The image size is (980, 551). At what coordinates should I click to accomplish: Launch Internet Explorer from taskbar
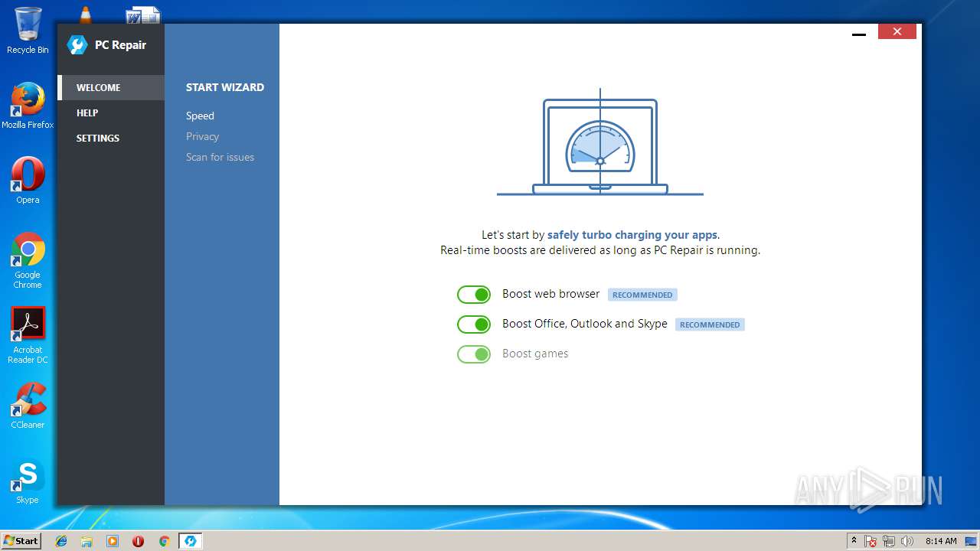coord(61,541)
